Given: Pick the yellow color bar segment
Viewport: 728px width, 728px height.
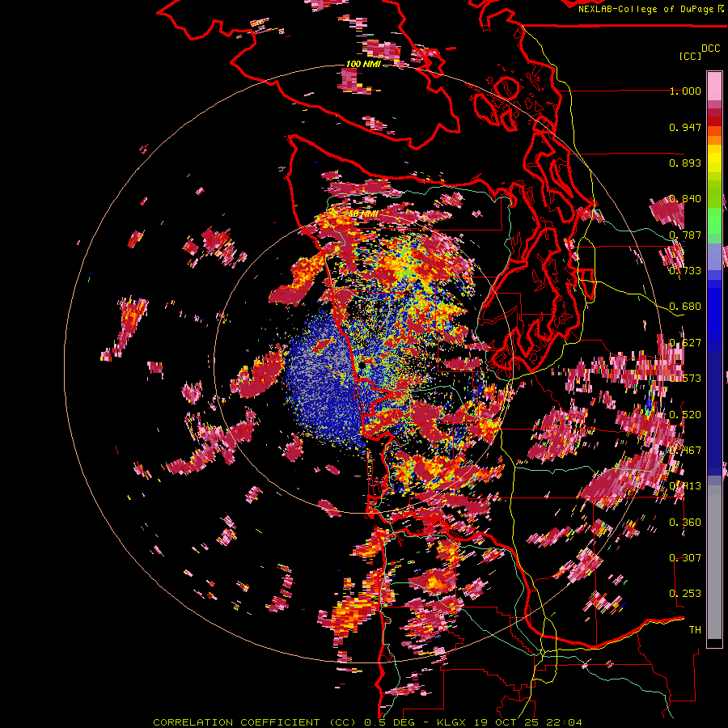Looking at the screenshot, I should click(714, 159).
